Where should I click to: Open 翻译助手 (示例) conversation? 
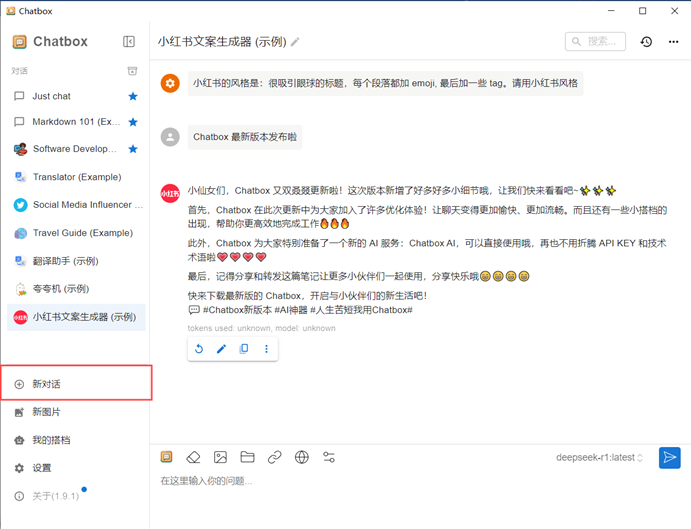pos(77,261)
